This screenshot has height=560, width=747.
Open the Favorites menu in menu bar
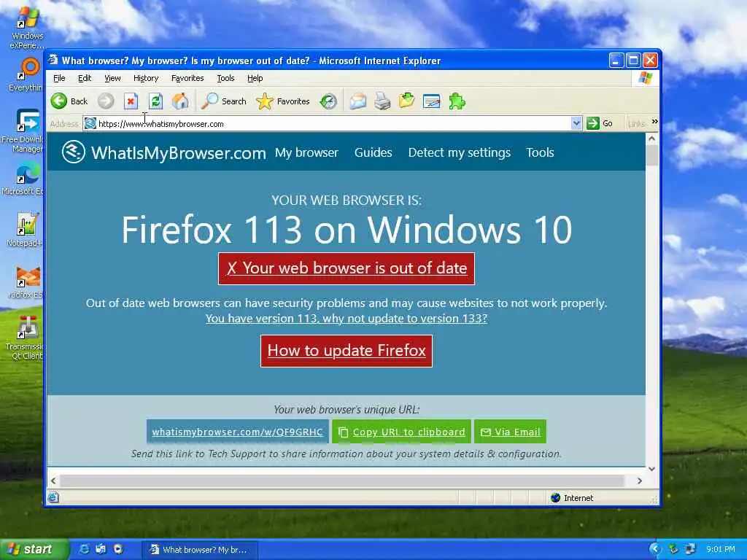pos(187,78)
